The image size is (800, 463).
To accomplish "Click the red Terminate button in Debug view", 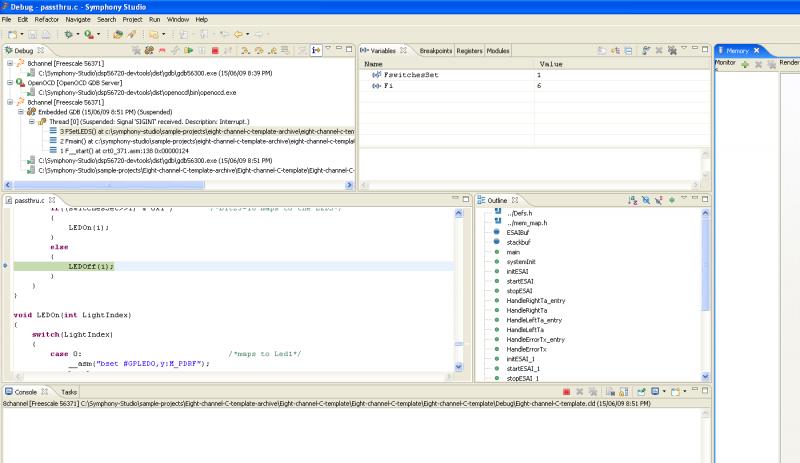I will [x=213, y=50].
